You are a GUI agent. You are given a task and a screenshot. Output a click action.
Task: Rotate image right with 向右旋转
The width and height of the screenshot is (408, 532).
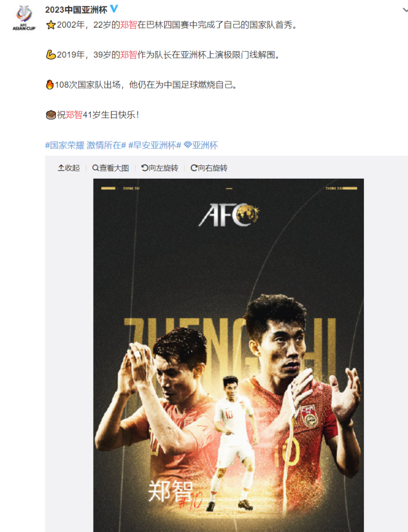point(209,168)
